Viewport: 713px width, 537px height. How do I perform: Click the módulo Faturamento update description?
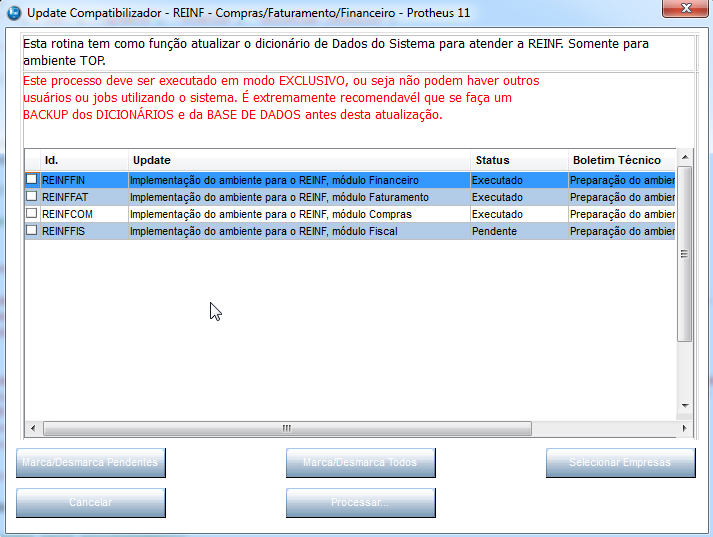pyautogui.click(x=300, y=197)
